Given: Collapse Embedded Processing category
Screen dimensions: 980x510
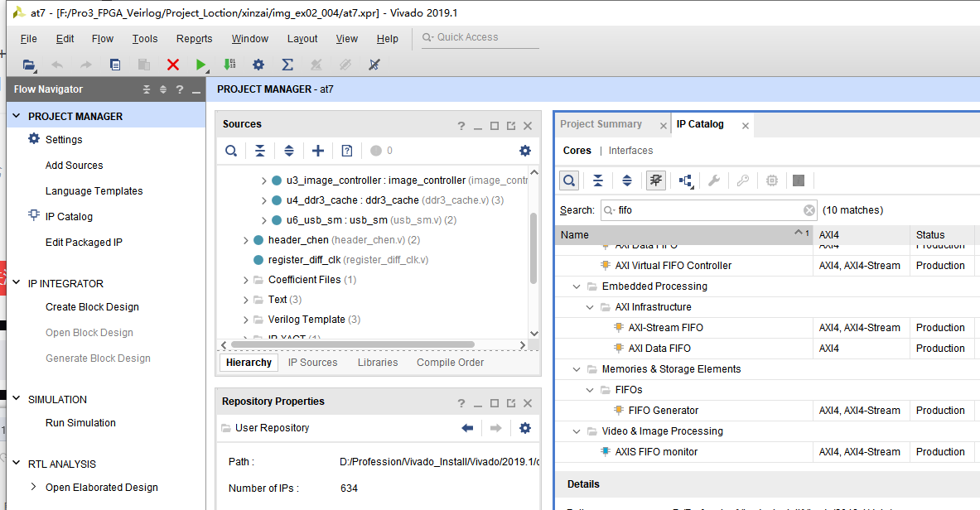Looking at the screenshot, I should click(577, 286).
